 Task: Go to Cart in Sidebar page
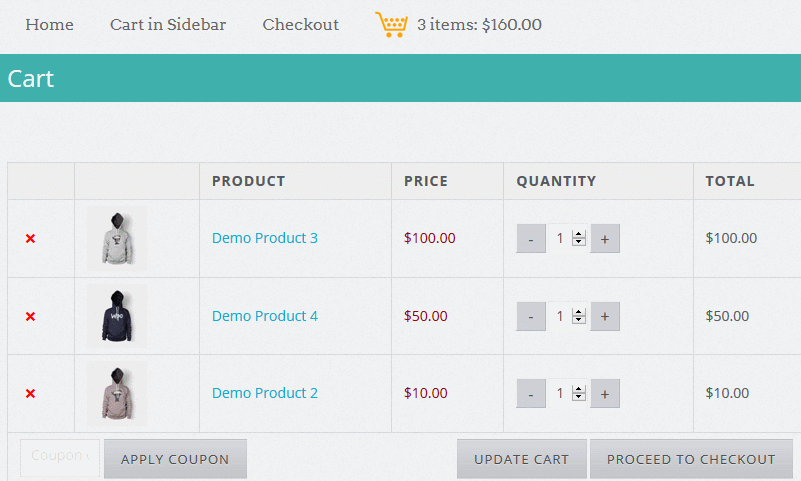click(x=168, y=25)
